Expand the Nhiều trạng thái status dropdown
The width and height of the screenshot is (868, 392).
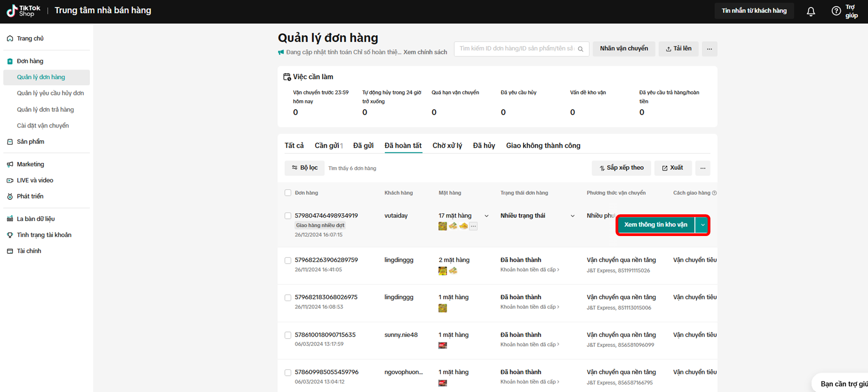[x=572, y=216]
